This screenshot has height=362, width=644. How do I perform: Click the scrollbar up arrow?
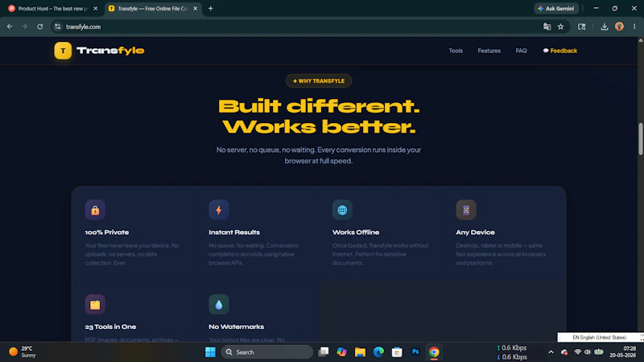[640, 40]
